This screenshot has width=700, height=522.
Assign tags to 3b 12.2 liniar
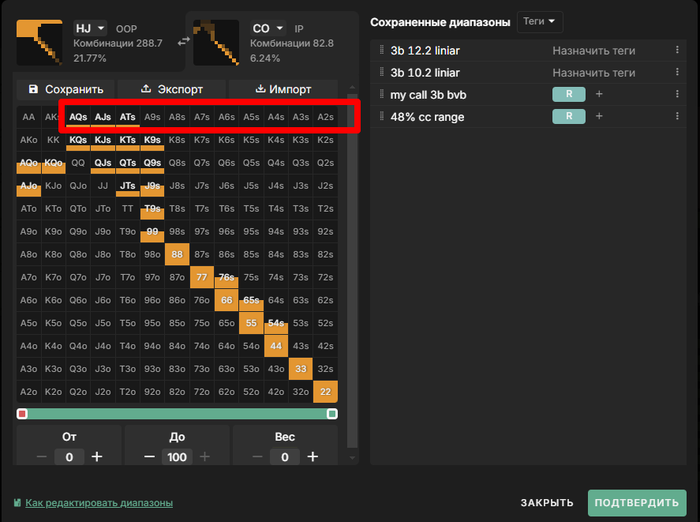point(594,50)
